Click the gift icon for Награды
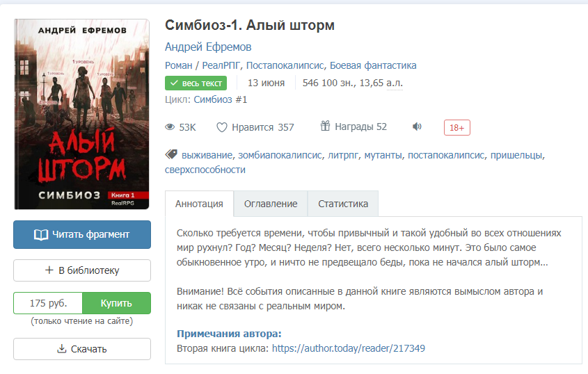This screenshot has height=374, width=588. click(x=325, y=126)
